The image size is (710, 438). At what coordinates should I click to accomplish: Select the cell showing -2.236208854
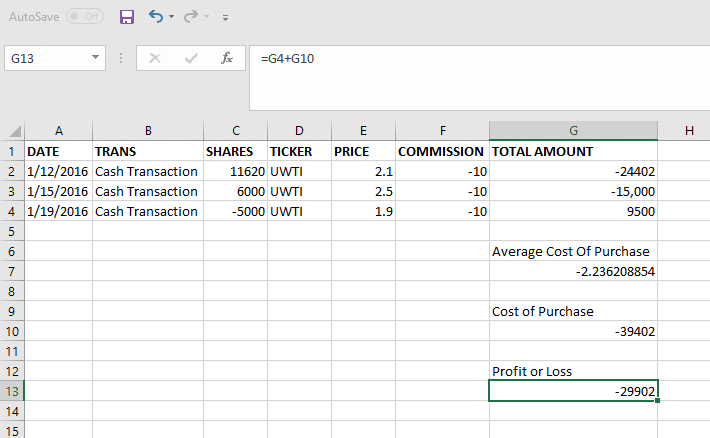[x=573, y=271]
